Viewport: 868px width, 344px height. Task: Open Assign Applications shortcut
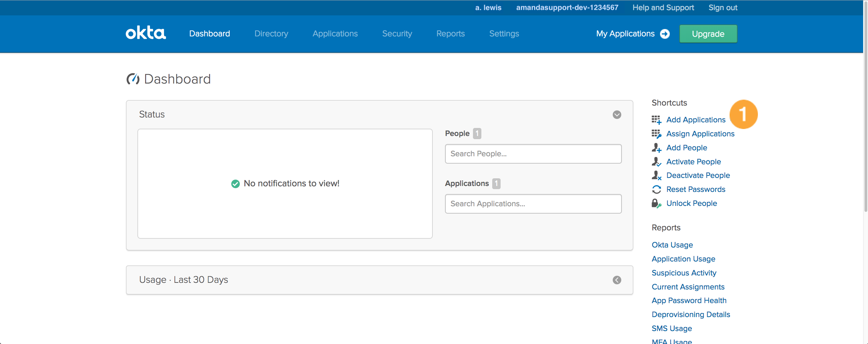click(x=700, y=134)
